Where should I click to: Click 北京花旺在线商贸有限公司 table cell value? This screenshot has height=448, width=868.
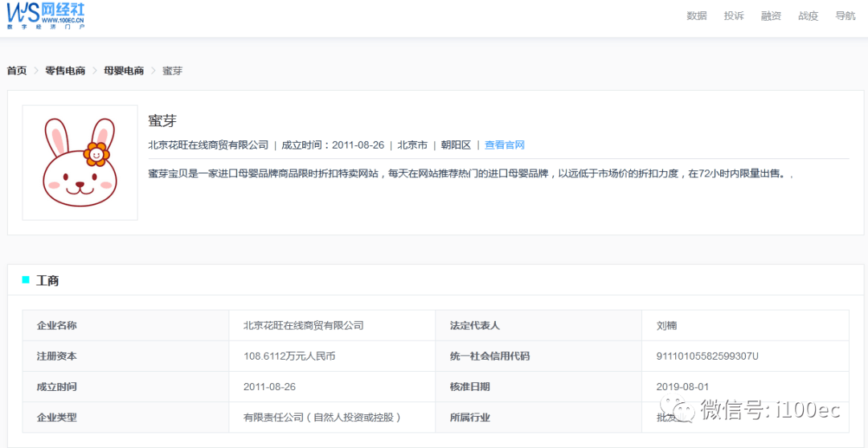[x=303, y=325]
